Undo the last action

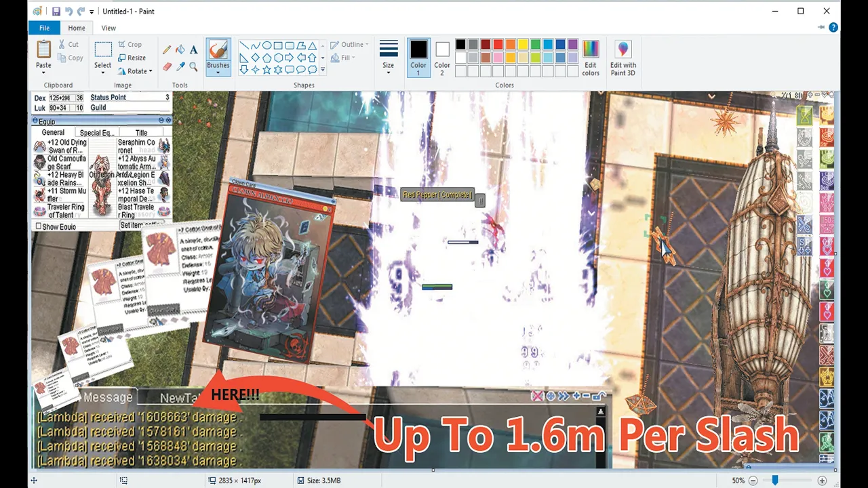68,12
